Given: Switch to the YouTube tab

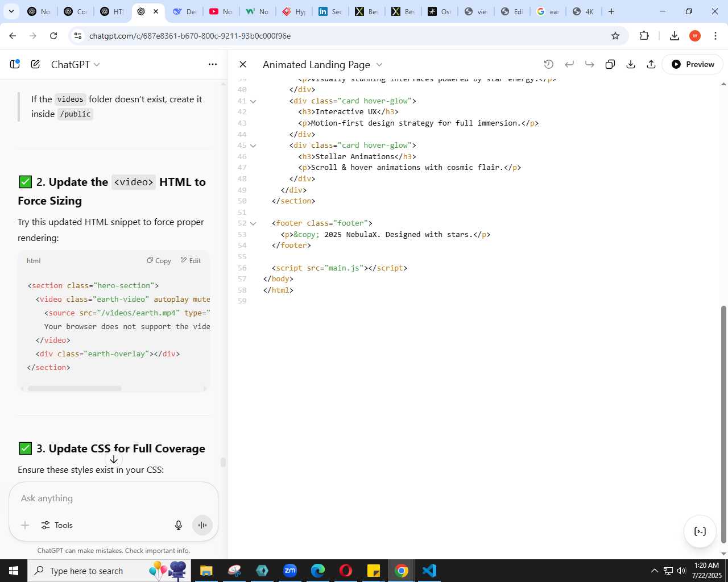Looking at the screenshot, I should 221,11.
